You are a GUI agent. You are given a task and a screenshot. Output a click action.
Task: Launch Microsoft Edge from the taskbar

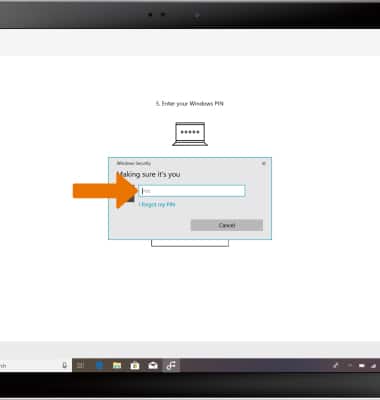coord(99,366)
